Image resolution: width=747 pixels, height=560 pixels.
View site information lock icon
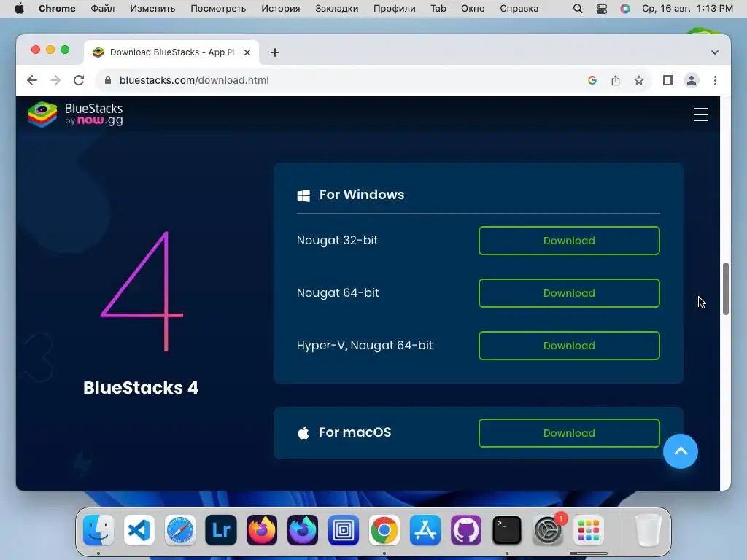pos(108,80)
